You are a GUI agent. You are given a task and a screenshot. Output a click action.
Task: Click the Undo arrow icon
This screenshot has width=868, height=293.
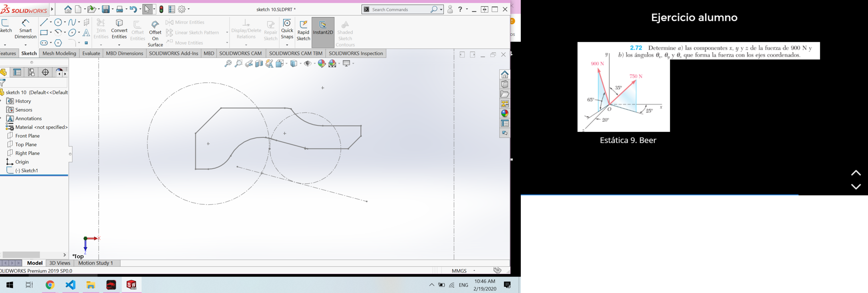click(133, 9)
